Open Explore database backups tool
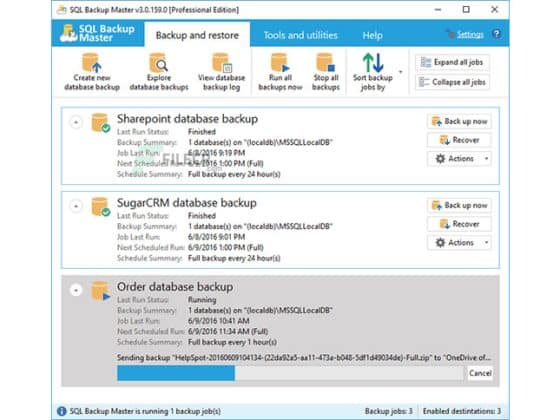This screenshot has width=560, height=420. 159,72
